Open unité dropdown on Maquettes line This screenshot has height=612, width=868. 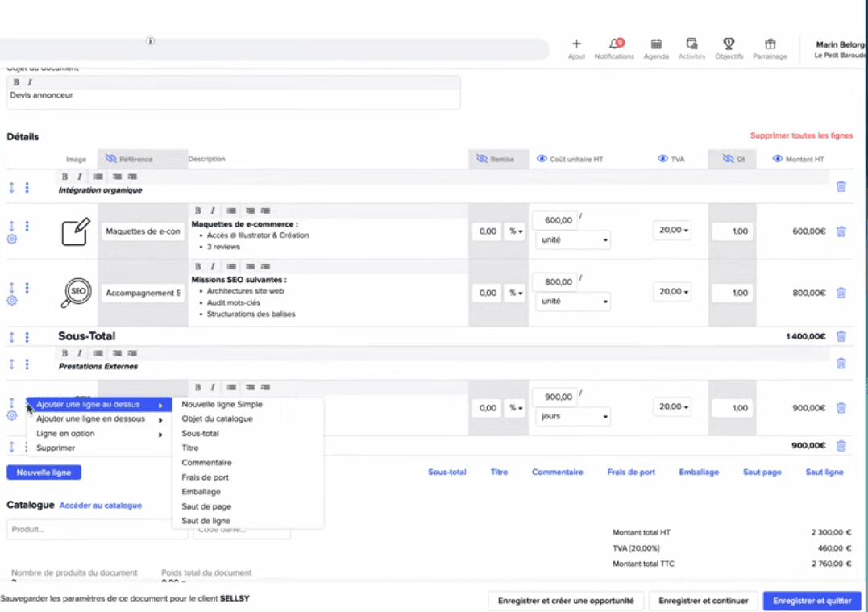[x=573, y=239]
